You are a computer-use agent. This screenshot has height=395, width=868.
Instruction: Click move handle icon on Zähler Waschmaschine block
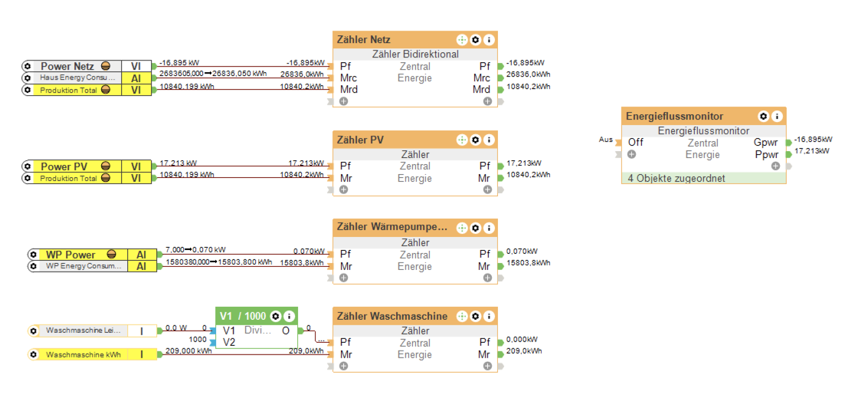click(x=462, y=316)
